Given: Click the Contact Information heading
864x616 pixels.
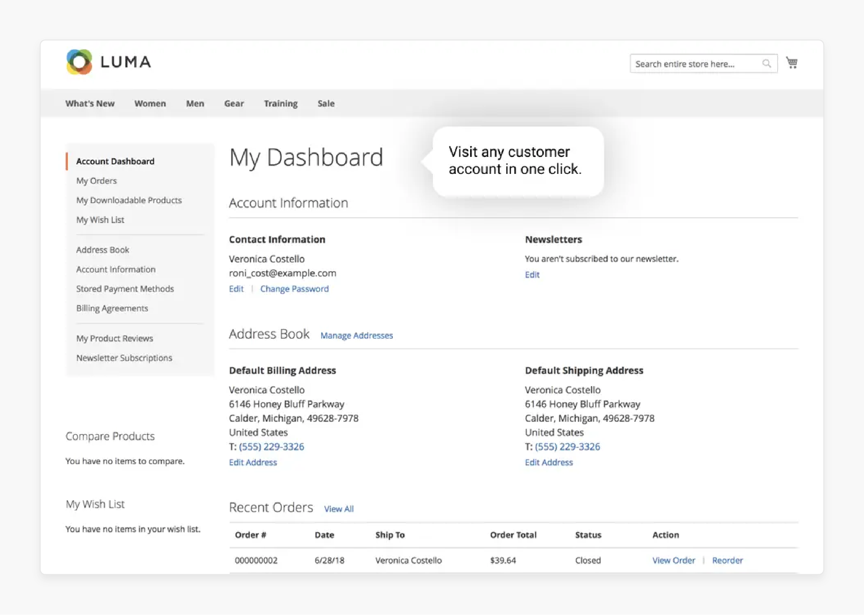Looking at the screenshot, I should pyautogui.click(x=277, y=240).
